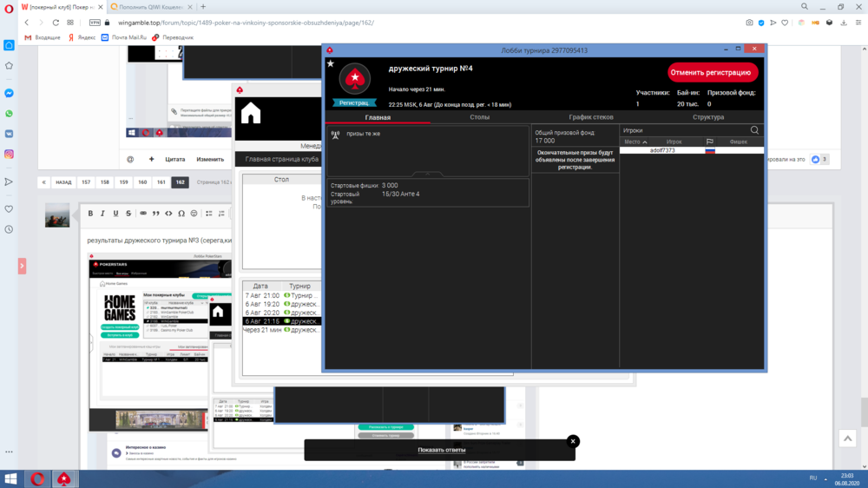Expand the left edge sidebar arrow
This screenshot has height=488, width=868.
[22, 266]
